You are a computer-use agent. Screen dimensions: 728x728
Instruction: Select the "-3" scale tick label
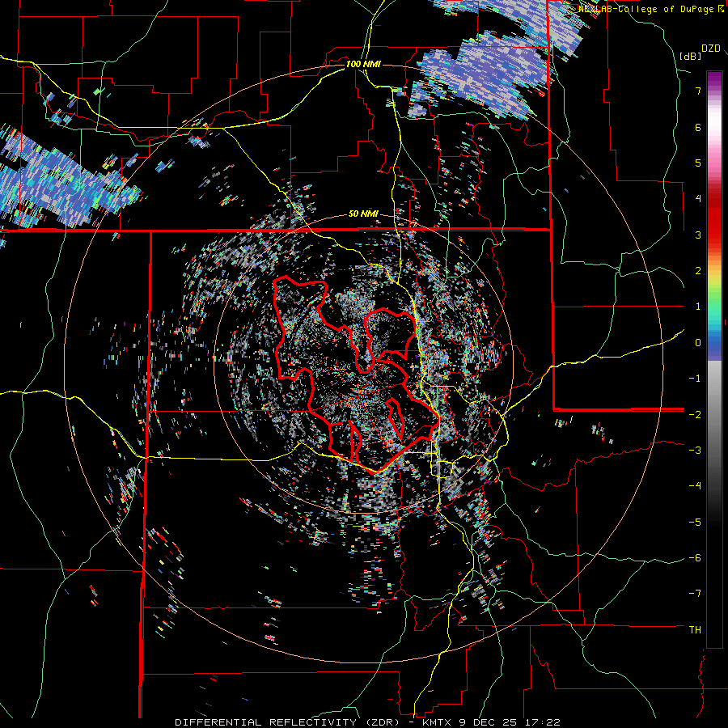click(695, 451)
